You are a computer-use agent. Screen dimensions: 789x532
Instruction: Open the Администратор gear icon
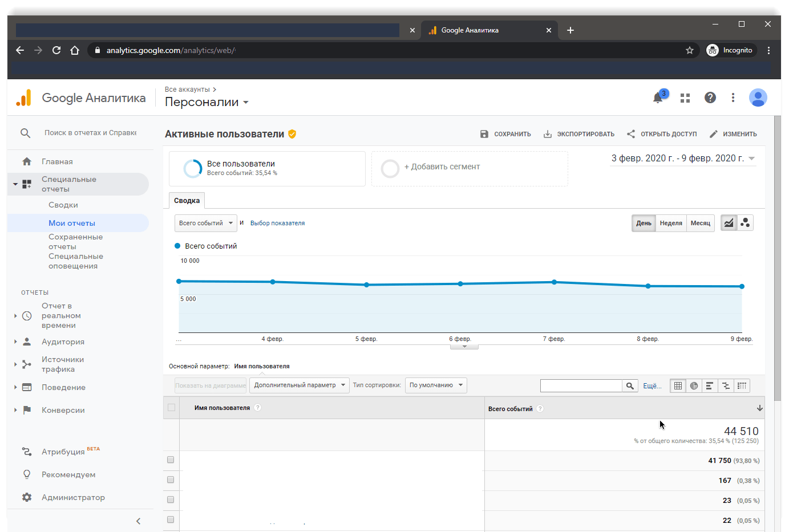click(27, 497)
